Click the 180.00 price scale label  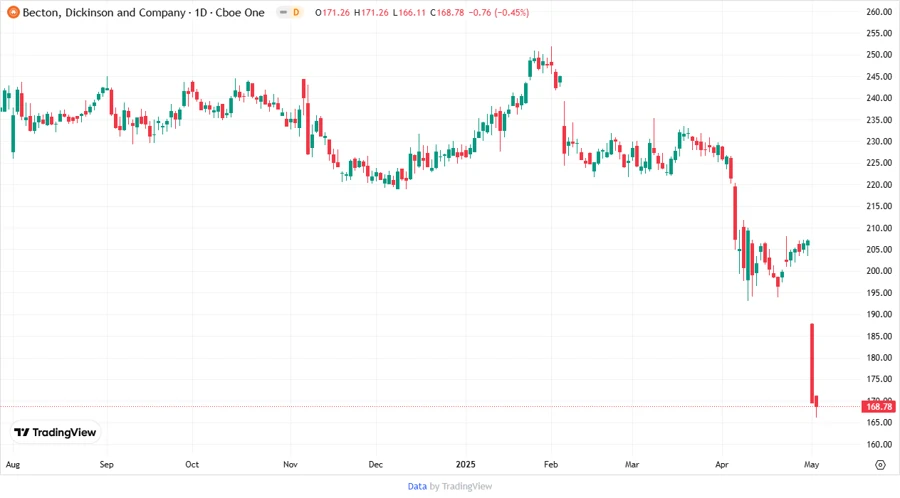[879, 357]
